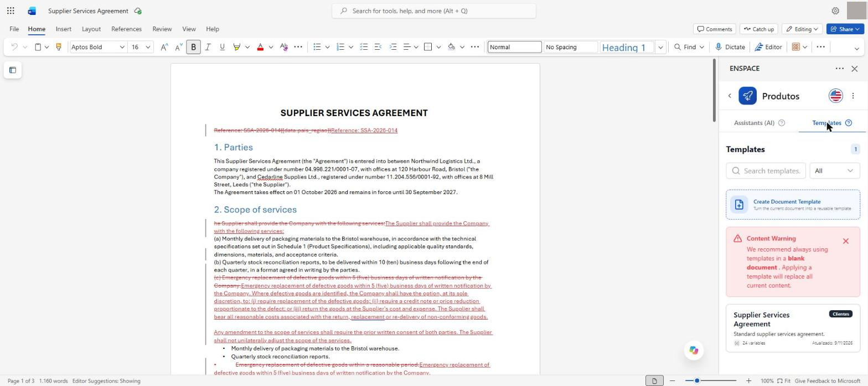Switch to Assistants (AI) tab
The width and height of the screenshot is (868, 386).
[x=759, y=123]
